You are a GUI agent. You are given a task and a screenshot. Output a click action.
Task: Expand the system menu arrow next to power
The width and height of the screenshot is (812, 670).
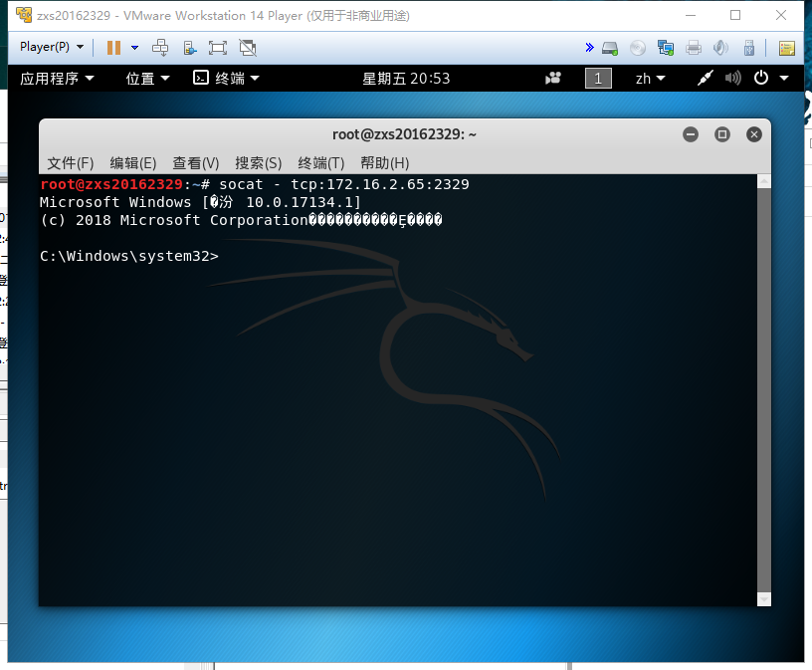click(784, 79)
